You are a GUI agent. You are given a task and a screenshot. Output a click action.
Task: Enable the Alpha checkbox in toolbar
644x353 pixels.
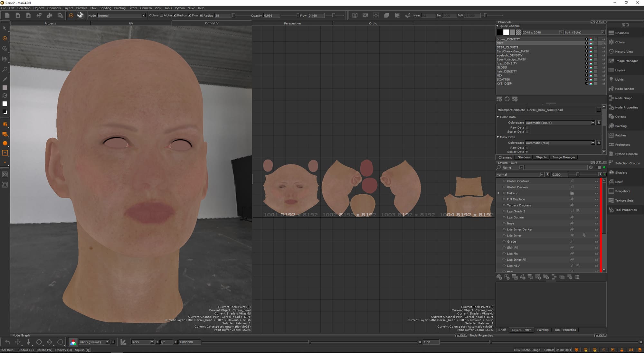(162, 15)
